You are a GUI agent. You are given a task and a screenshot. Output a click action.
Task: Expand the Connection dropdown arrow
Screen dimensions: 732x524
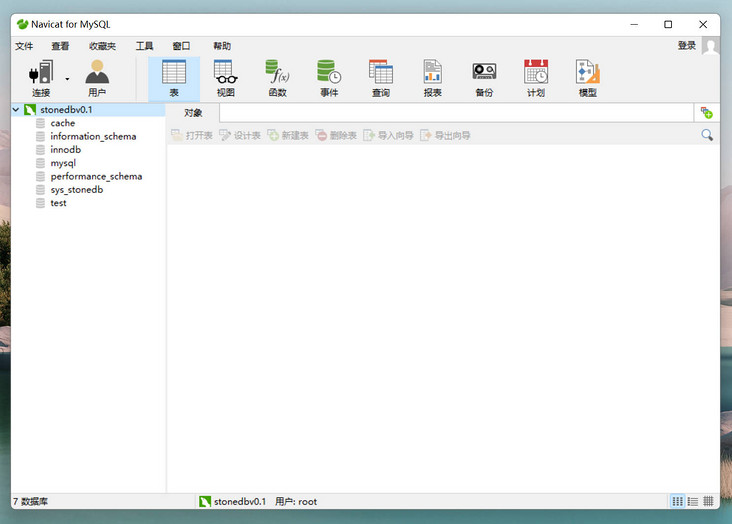click(67, 79)
